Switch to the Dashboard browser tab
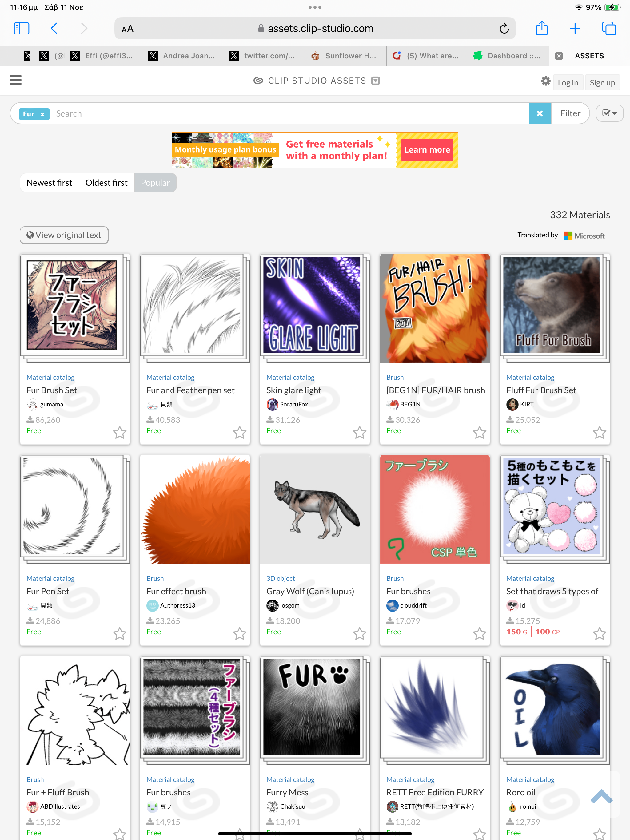This screenshot has height=840, width=630. [x=508, y=56]
